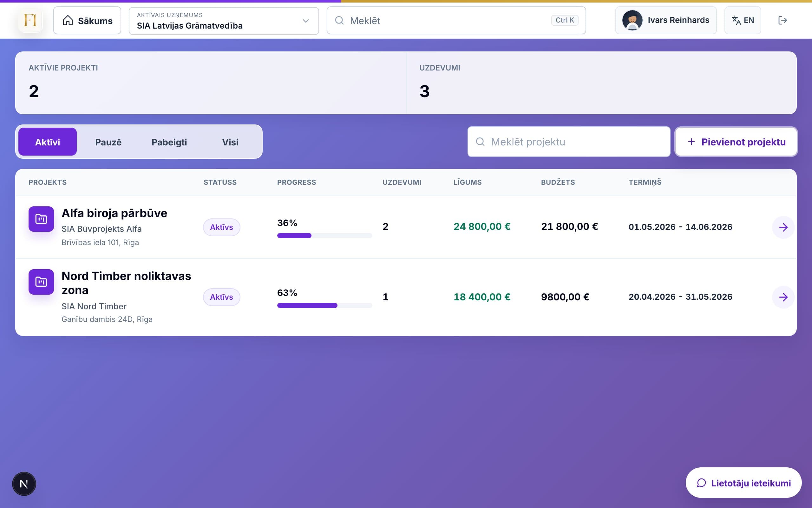Open Alfa biroja pārbūve project name
This screenshot has width=812, height=508.
pos(115,213)
